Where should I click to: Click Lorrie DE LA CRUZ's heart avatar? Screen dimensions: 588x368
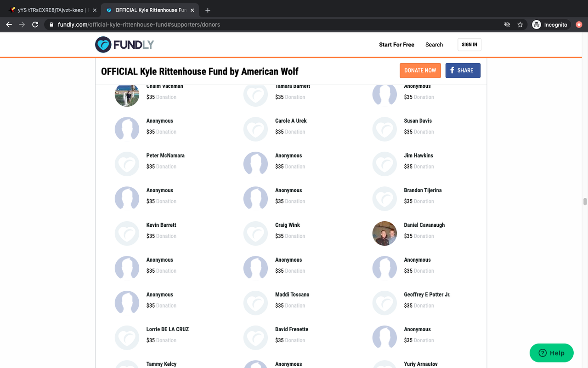pos(127,338)
